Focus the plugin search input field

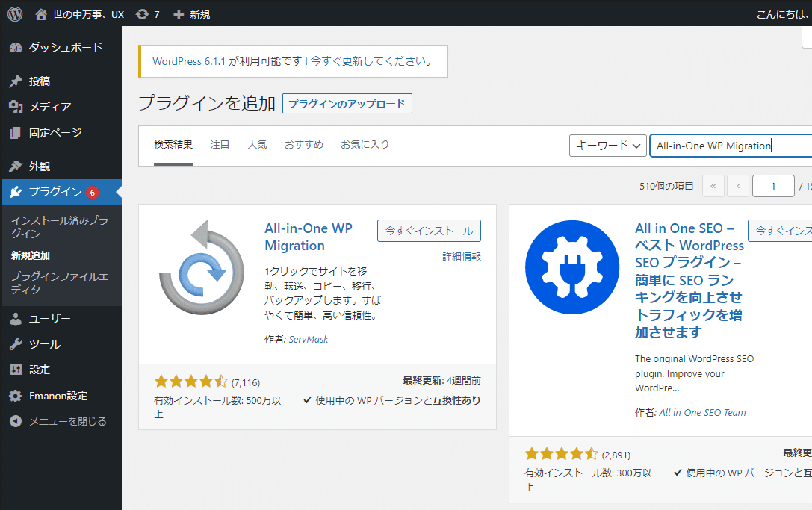click(x=731, y=146)
